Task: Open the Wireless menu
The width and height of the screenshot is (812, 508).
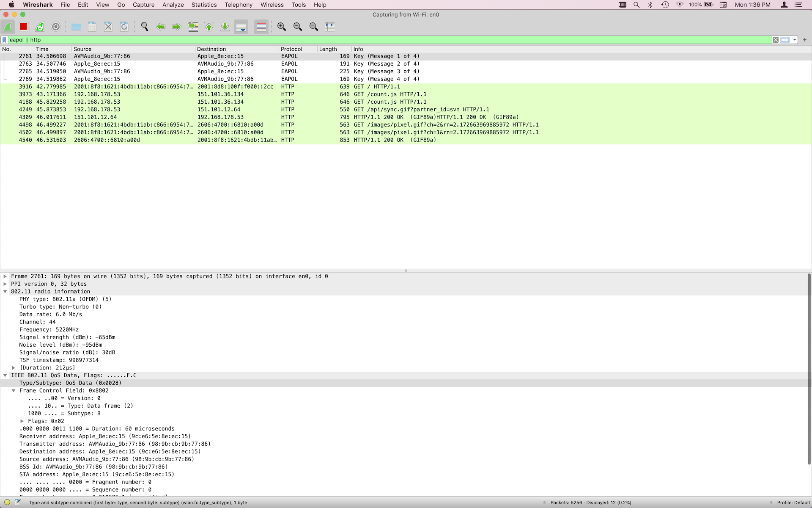Action: tap(272, 5)
